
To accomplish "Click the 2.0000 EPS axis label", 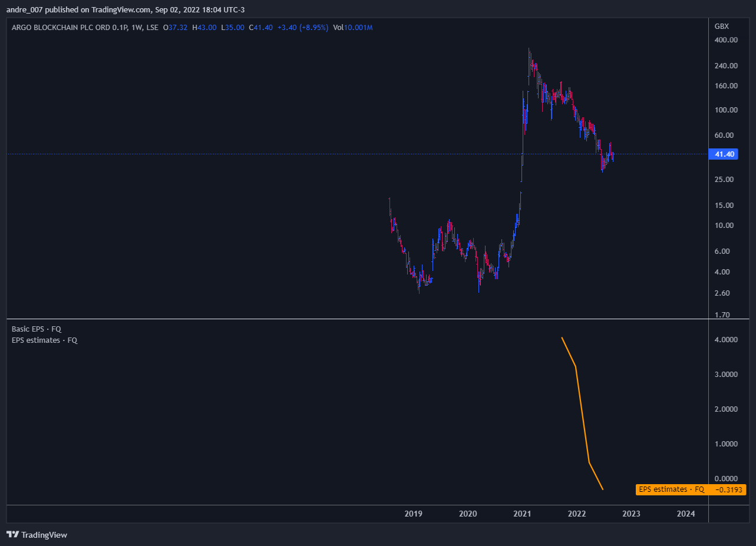I will 726,409.
